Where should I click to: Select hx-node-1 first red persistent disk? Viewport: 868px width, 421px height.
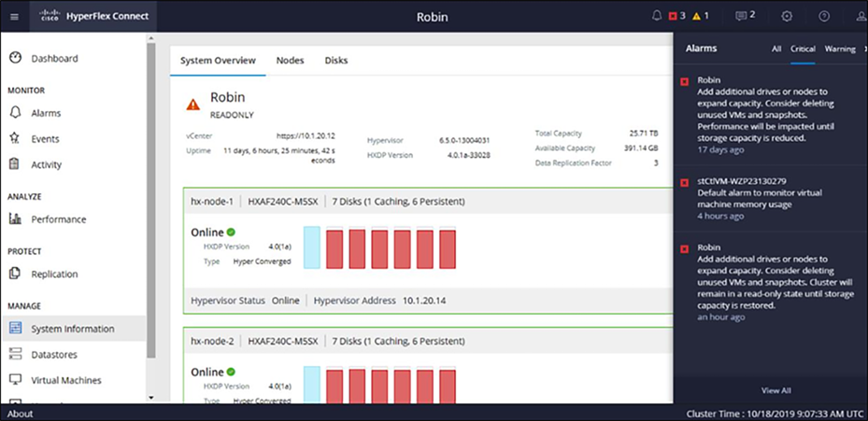334,249
